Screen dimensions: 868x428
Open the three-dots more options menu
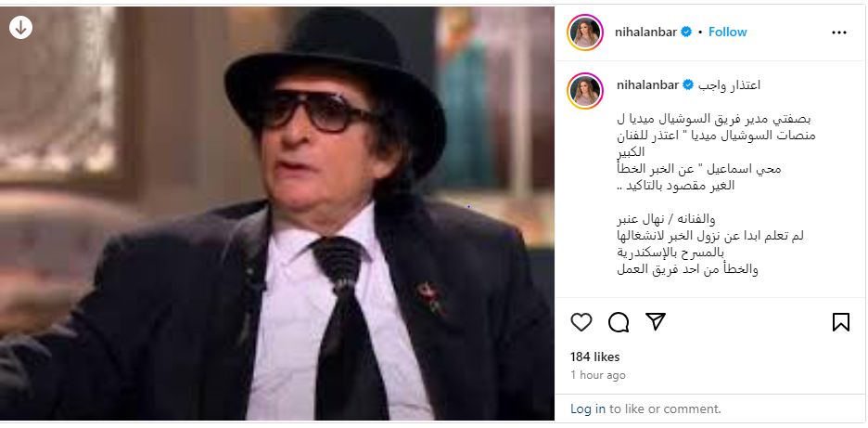[x=839, y=32]
